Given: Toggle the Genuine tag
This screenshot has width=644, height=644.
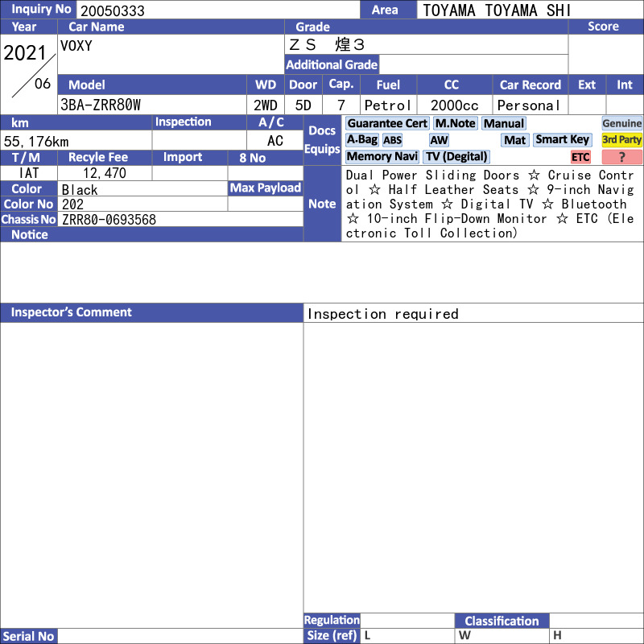Looking at the screenshot, I should click(x=621, y=124).
